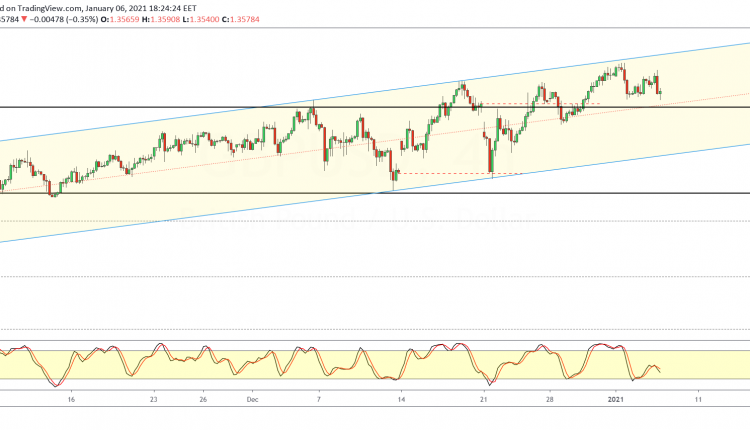Click the high price value H:1.35908
This screenshot has height=430, width=750.
163,19
